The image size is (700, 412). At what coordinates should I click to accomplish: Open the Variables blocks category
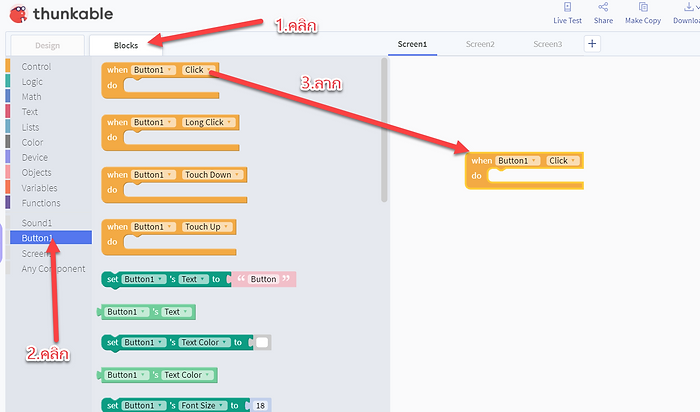[x=39, y=188]
